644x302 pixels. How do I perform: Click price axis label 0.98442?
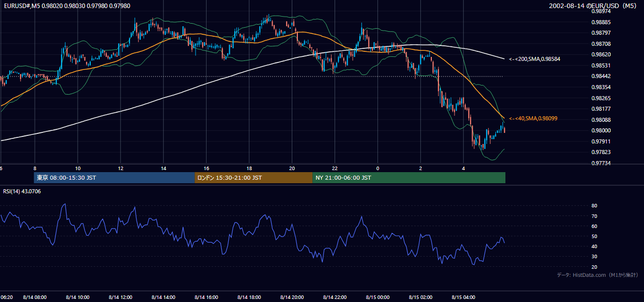(601, 76)
